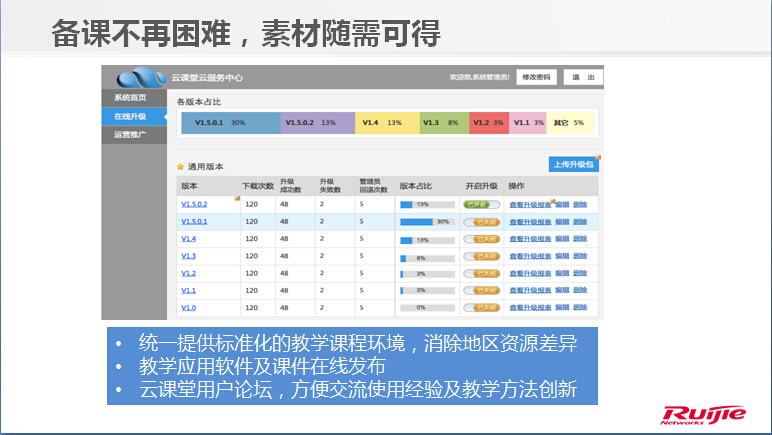772x435 pixels.
Task: Click 编辑 for the V1.2 row
Action: pos(561,273)
